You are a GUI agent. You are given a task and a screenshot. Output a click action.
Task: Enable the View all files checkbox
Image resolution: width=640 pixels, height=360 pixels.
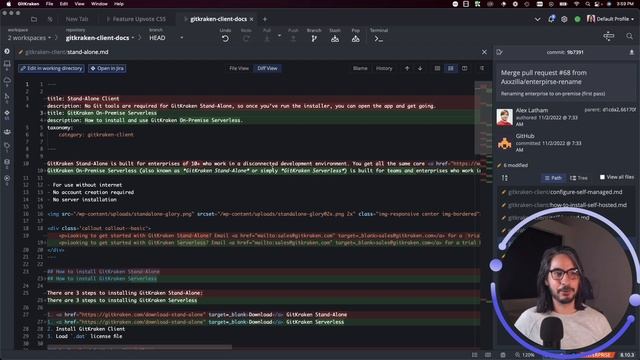(x=602, y=177)
